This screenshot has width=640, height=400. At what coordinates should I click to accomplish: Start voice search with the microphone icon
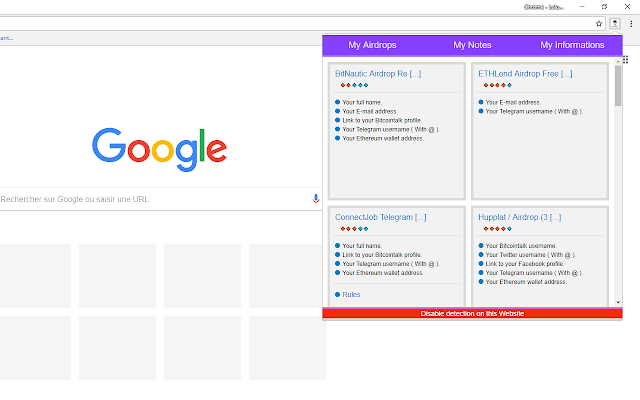tap(316, 199)
